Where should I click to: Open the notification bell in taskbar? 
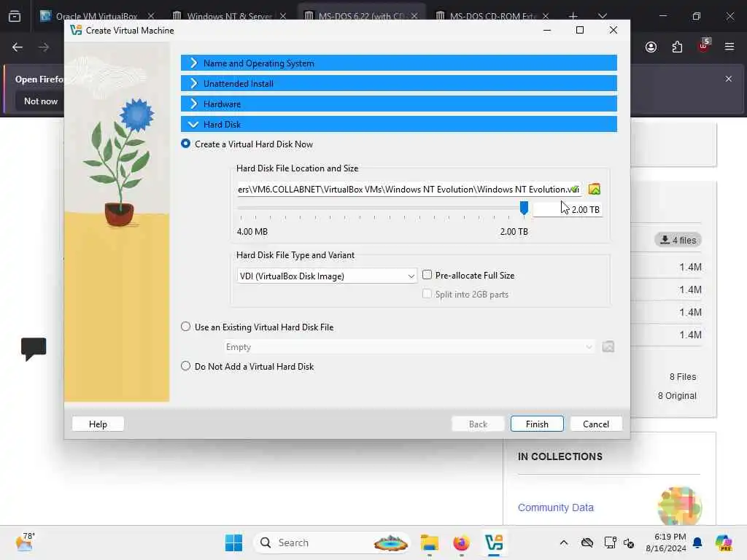click(697, 542)
